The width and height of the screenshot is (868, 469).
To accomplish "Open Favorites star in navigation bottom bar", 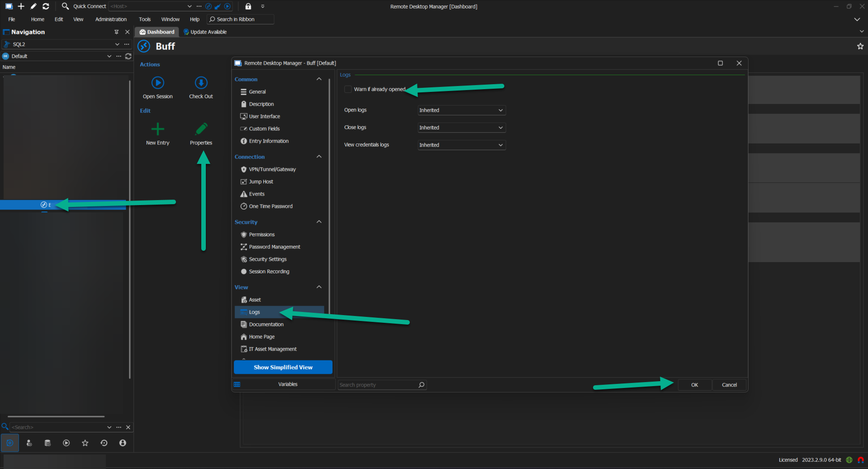I will click(x=85, y=443).
